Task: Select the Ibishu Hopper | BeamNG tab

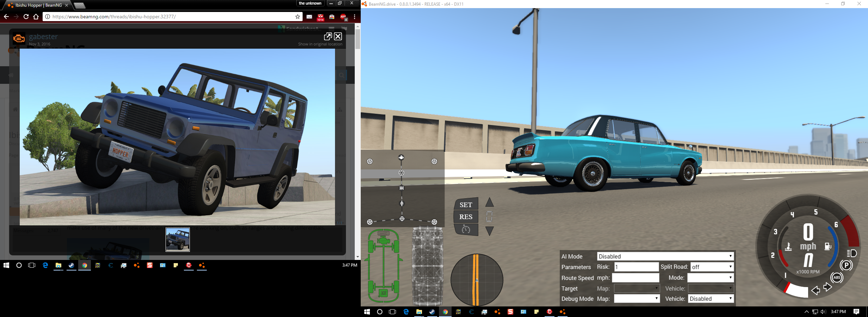Action: coord(37,5)
